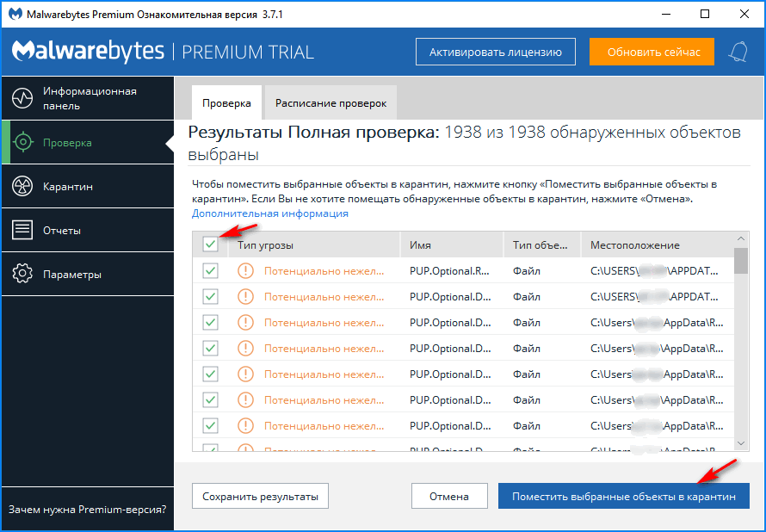Sort by the Тип объе... column header
The height and width of the screenshot is (532, 766).
coord(542,244)
